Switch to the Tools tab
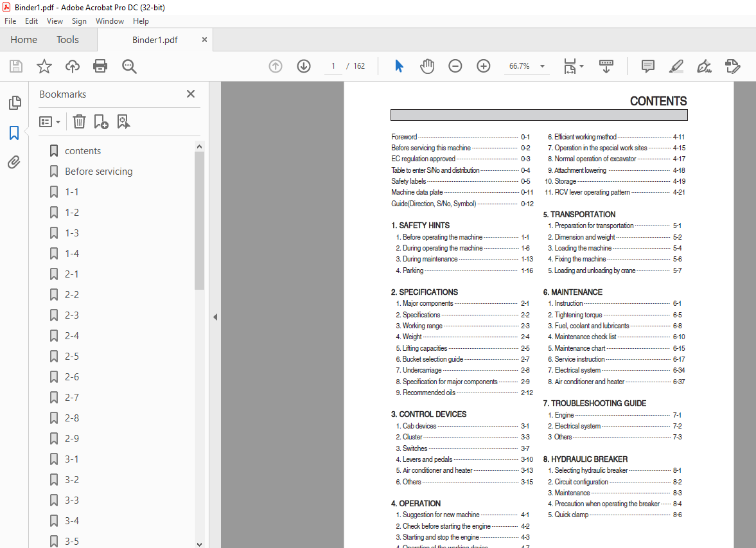Viewport: 756px width, 548px height. click(67, 40)
